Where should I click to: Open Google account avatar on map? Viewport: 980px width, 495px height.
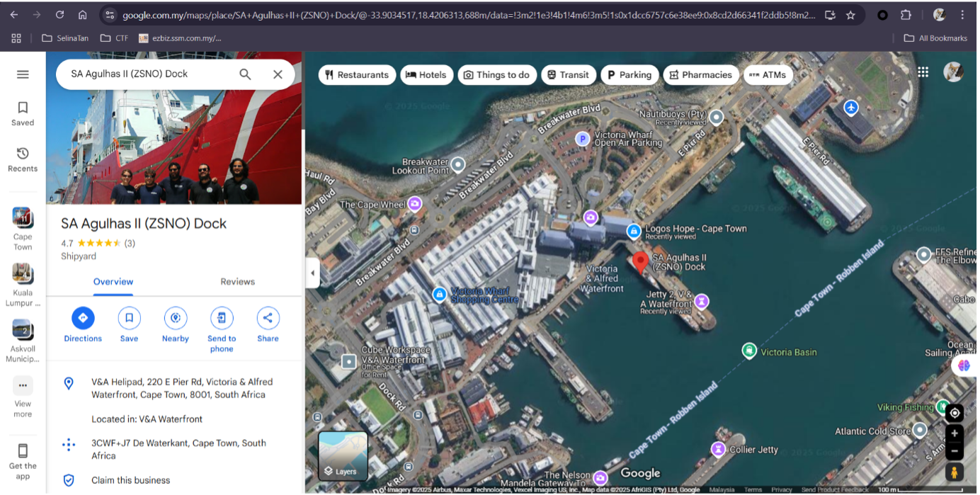[x=954, y=72]
